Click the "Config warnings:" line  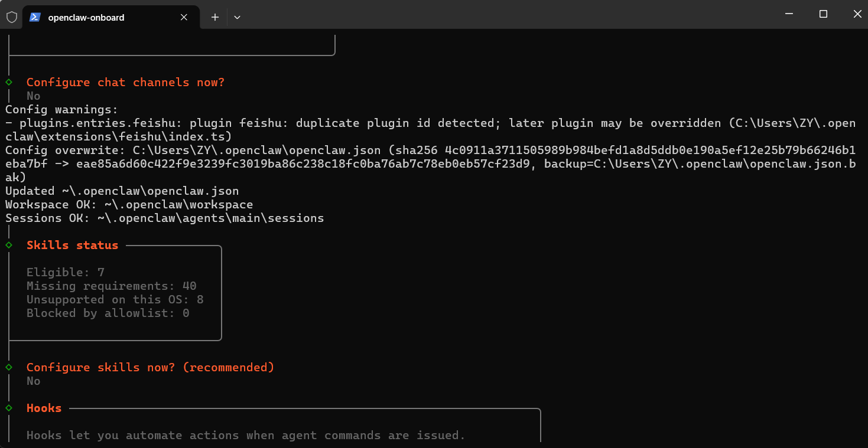coord(61,109)
